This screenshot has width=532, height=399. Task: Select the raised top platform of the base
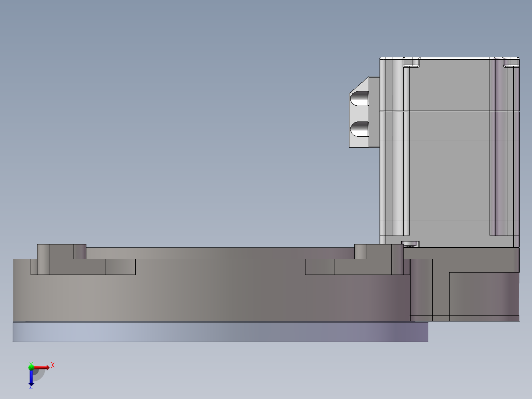220,253
